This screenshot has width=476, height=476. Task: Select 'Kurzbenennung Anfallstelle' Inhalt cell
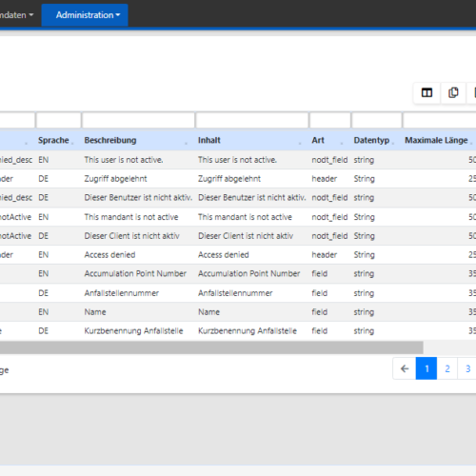pyautogui.click(x=248, y=331)
